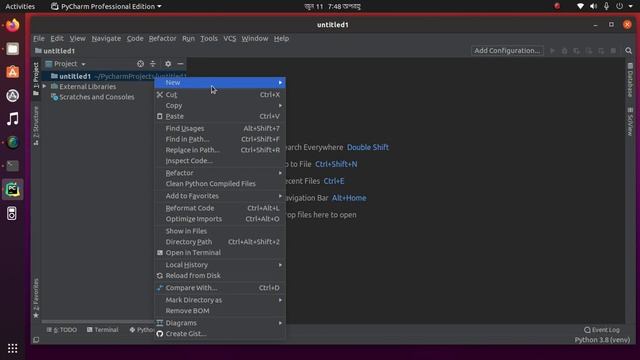Toggle the 1: Project side tab
The width and height of the screenshot is (640, 360).
click(x=36, y=79)
